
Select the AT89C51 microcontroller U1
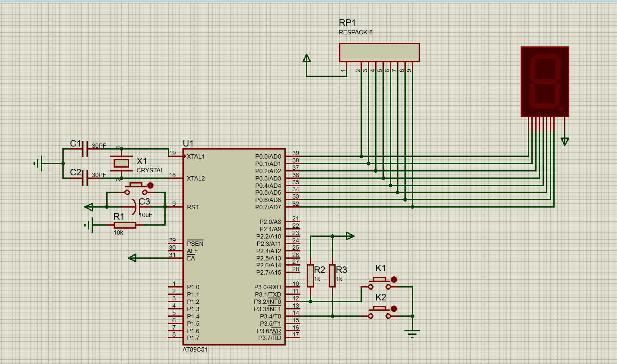click(234, 247)
